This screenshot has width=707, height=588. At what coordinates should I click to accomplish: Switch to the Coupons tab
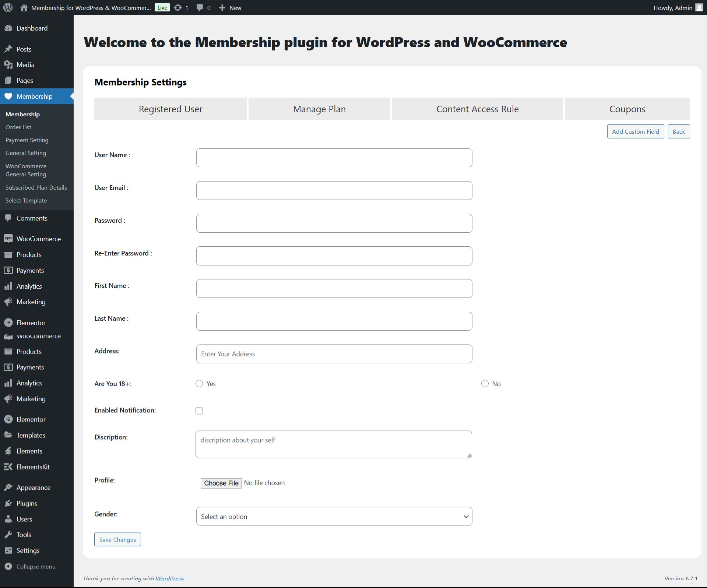(x=627, y=109)
